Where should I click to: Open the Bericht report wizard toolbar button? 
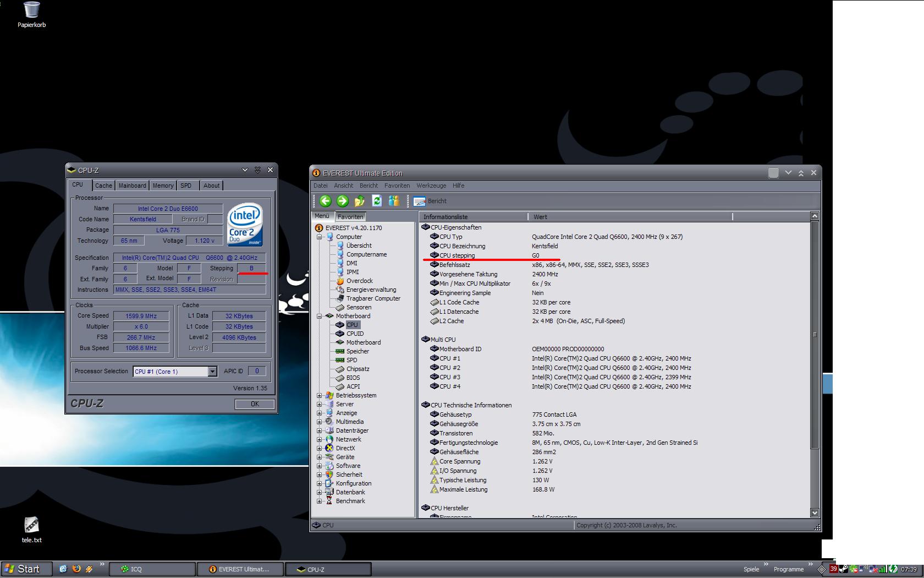point(430,201)
